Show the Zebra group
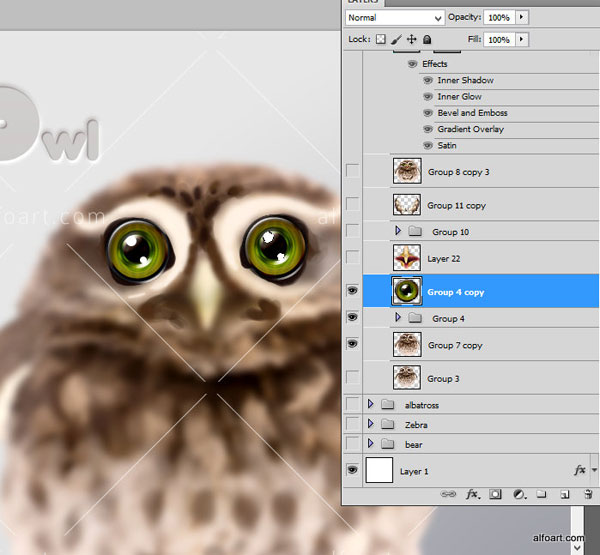This screenshot has height=555, width=600. [x=352, y=423]
